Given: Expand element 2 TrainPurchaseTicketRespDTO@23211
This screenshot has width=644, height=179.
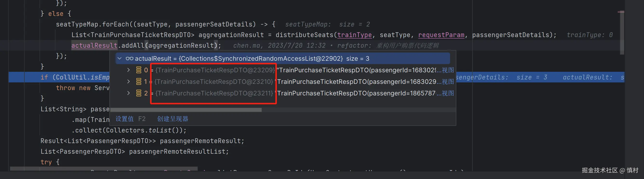Looking at the screenshot, I should pyautogui.click(x=128, y=93).
